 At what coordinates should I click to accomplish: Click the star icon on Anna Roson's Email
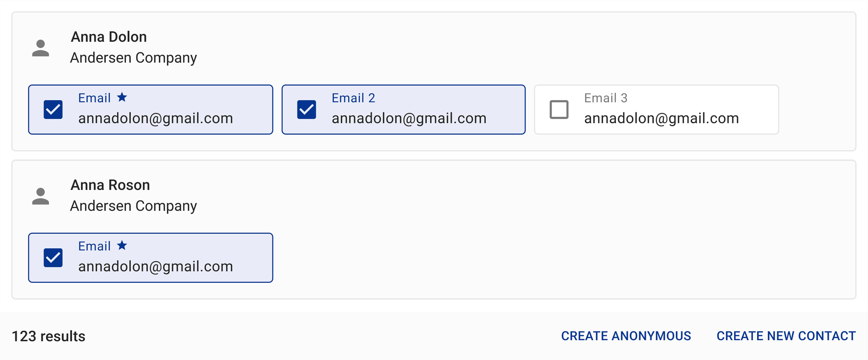click(122, 245)
